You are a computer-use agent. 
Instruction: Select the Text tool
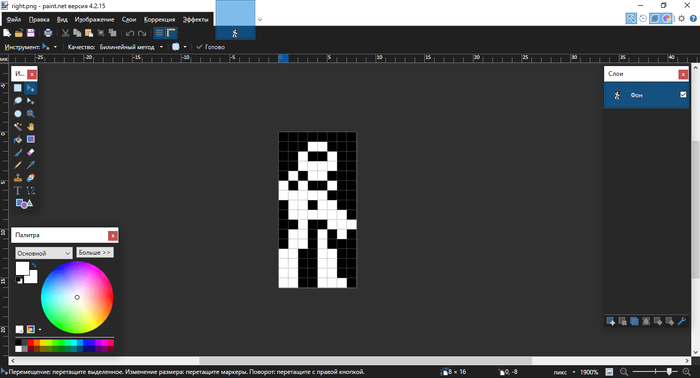coord(18,191)
